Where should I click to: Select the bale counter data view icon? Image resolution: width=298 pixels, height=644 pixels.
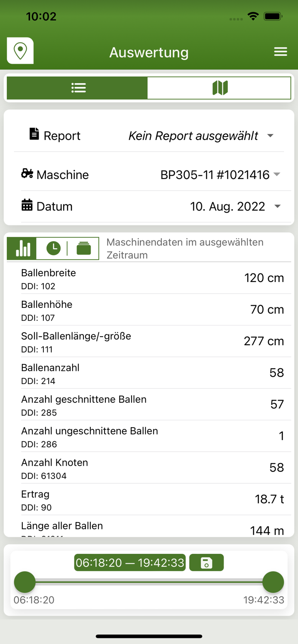point(84,248)
